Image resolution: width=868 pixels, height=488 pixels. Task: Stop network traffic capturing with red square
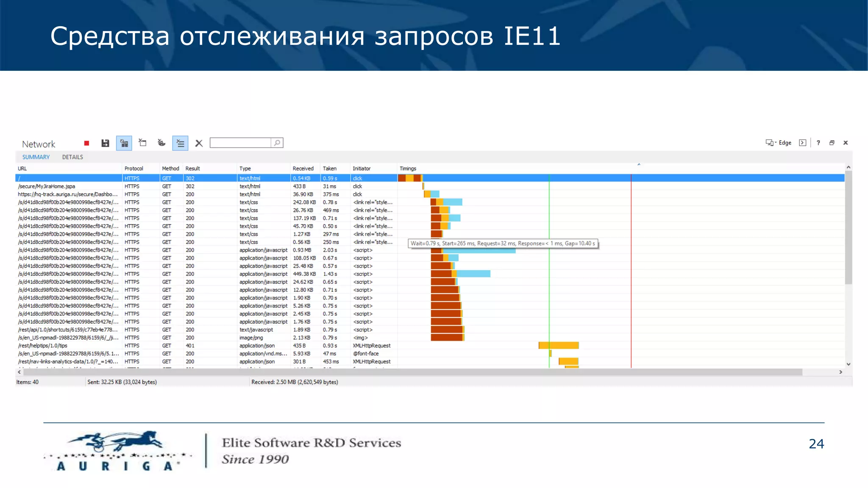tap(86, 143)
